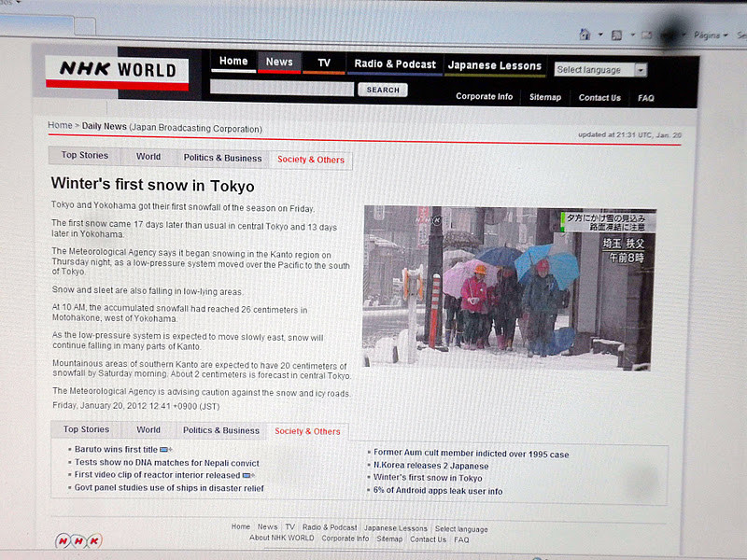Open '6% of Android apps leak' story
This screenshot has height=560, width=747.
(438, 491)
